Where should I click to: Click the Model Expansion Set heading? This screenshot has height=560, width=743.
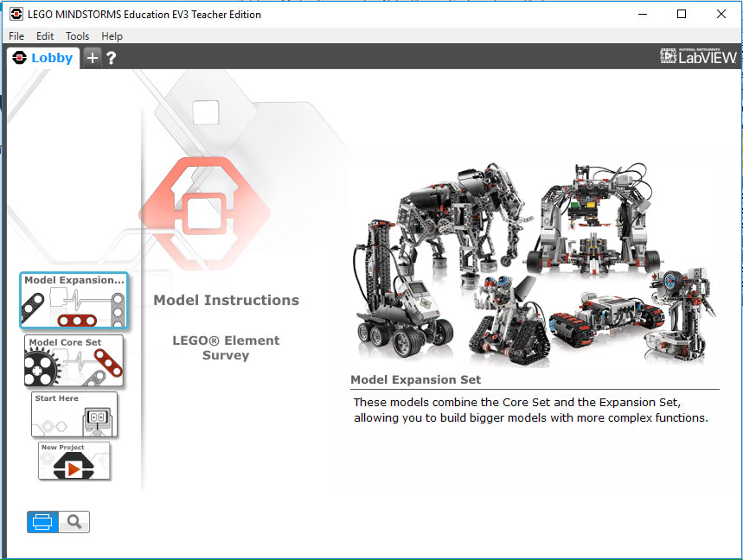(415, 379)
